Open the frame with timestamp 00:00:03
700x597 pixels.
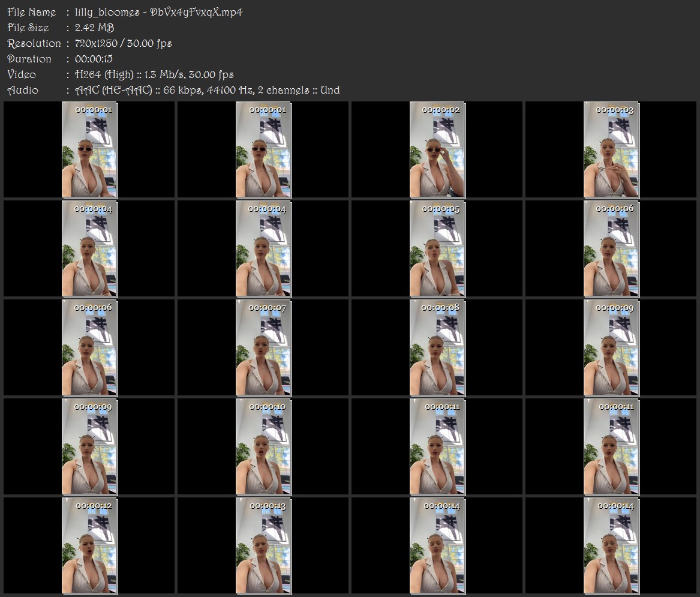click(x=611, y=149)
